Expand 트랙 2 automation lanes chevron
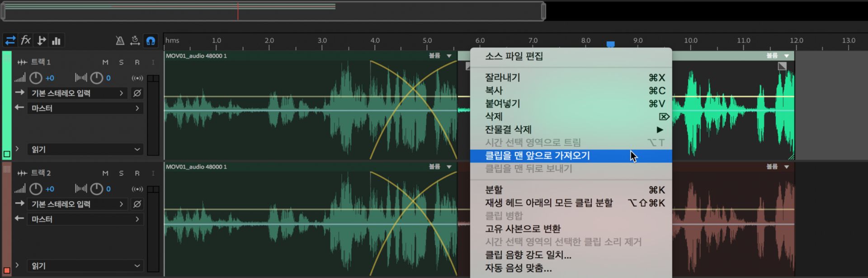 (x=17, y=265)
